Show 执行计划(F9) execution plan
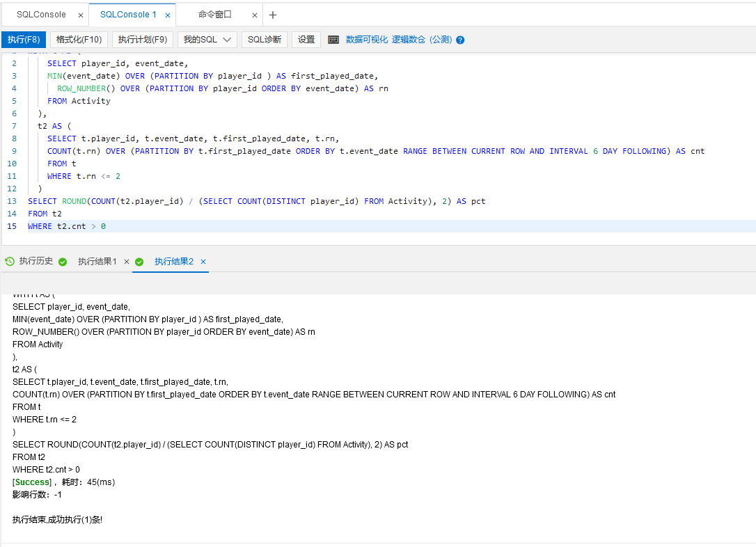 pyautogui.click(x=143, y=40)
